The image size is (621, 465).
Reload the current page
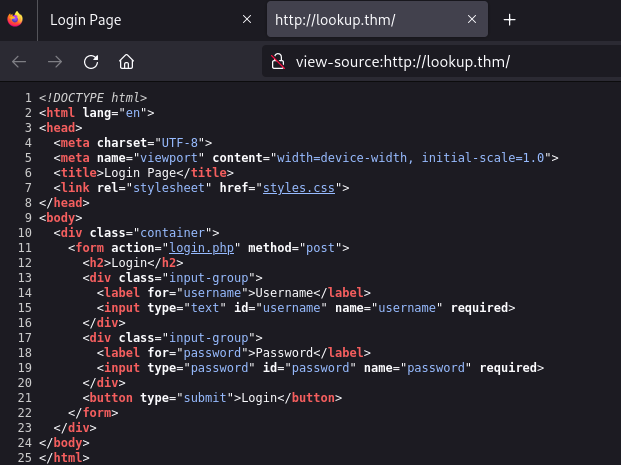tap(91, 62)
